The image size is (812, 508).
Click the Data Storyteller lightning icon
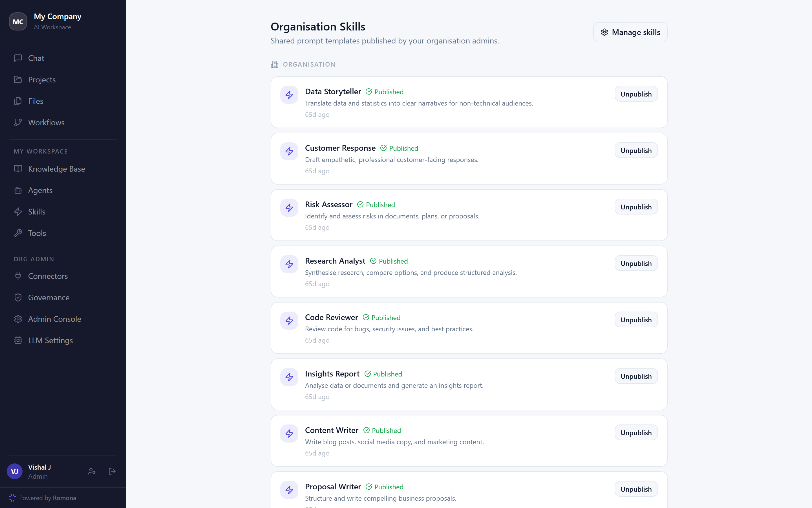pos(289,95)
